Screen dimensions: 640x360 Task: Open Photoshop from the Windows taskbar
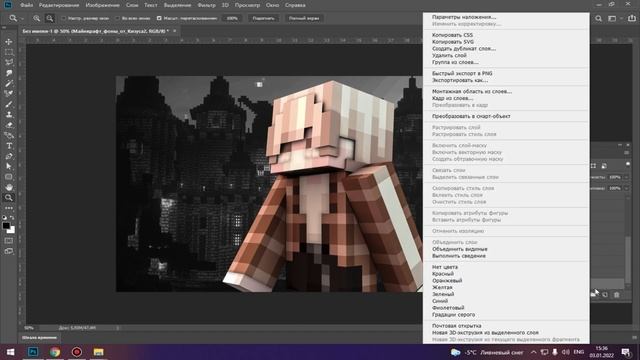pos(33,352)
